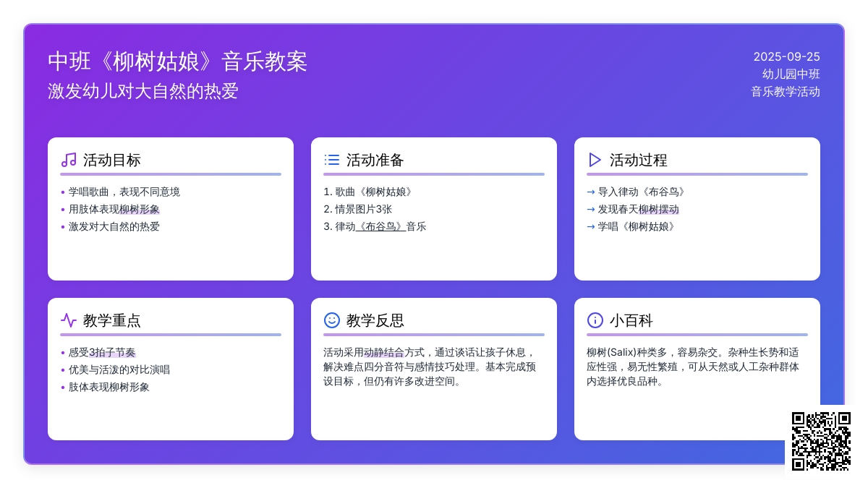Click the main title 中班《柳树姑娘》音乐教案
The image size is (868, 488).
pyautogui.click(x=178, y=61)
